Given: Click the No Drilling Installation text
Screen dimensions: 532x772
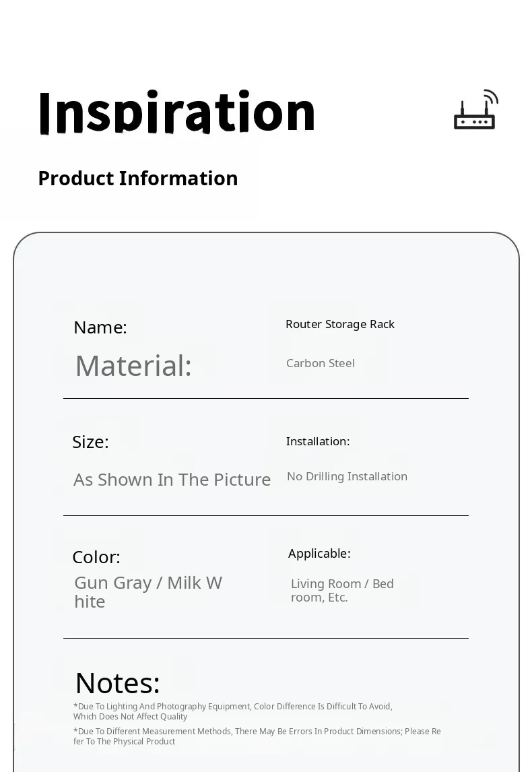Looking at the screenshot, I should 347,476.
